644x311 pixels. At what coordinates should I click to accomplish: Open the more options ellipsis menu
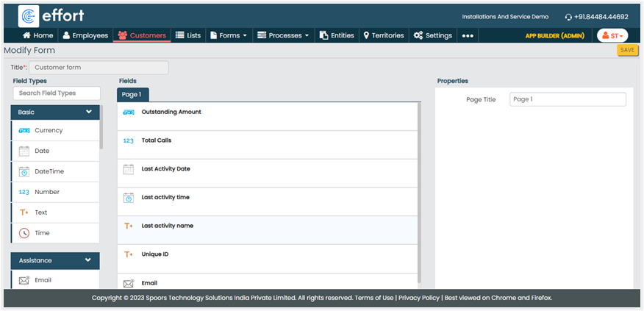click(x=468, y=35)
